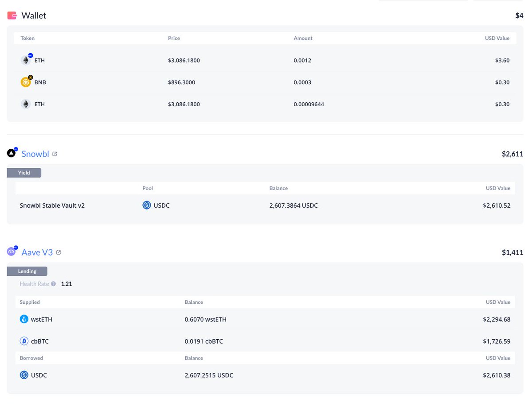The image size is (532, 411).
Task: Click the balance 2,607.2515 USDC
Action: click(209, 375)
